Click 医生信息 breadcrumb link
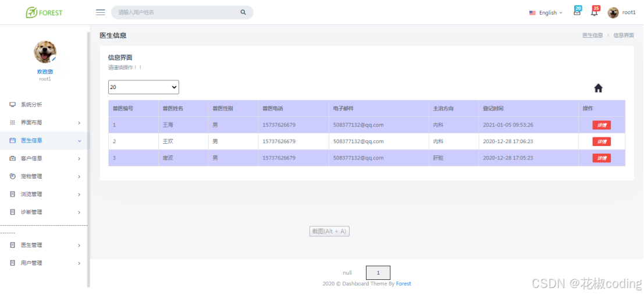The image size is (644, 295). click(x=593, y=35)
